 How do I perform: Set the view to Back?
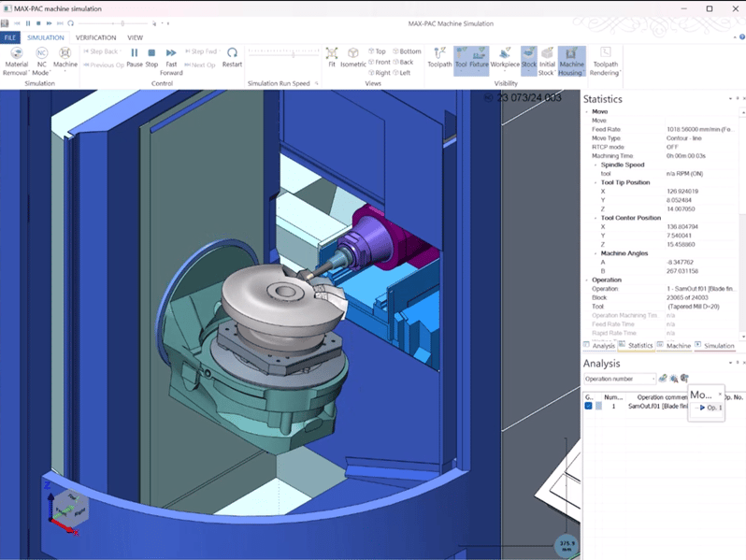point(403,63)
